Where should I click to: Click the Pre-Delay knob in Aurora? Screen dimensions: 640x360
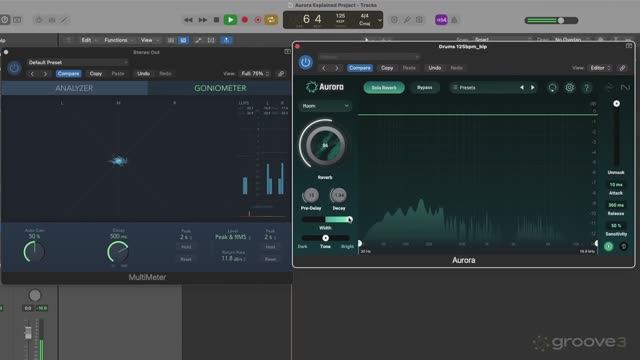coord(311,196)
